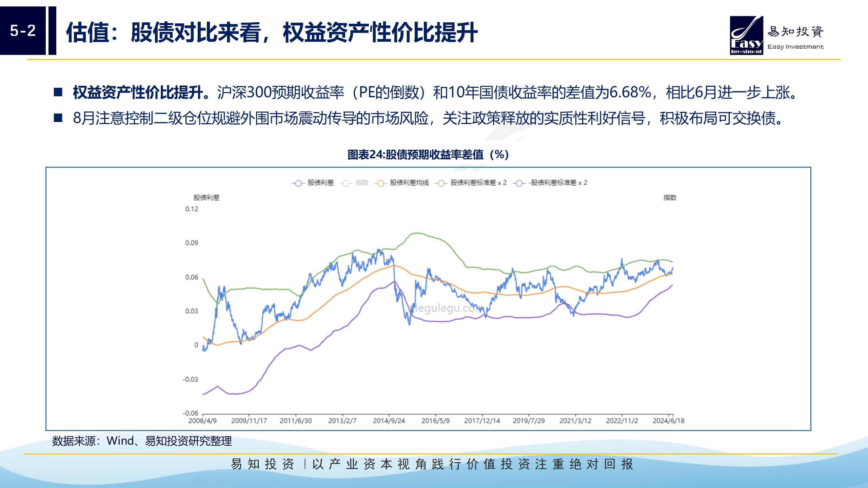Viewport: 868px width, 488px height.
Task: Click the 2019/7/29 x-axis date
Action: coord(529,421)
